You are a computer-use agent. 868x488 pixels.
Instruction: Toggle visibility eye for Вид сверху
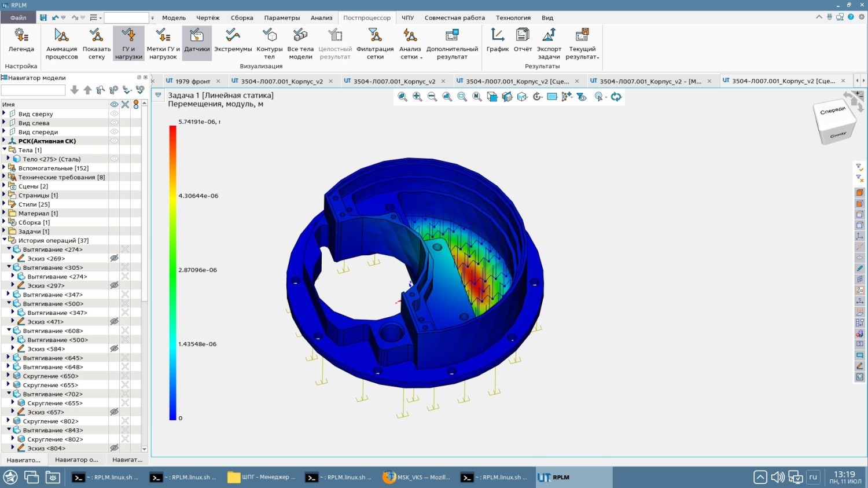click(114, 114)
